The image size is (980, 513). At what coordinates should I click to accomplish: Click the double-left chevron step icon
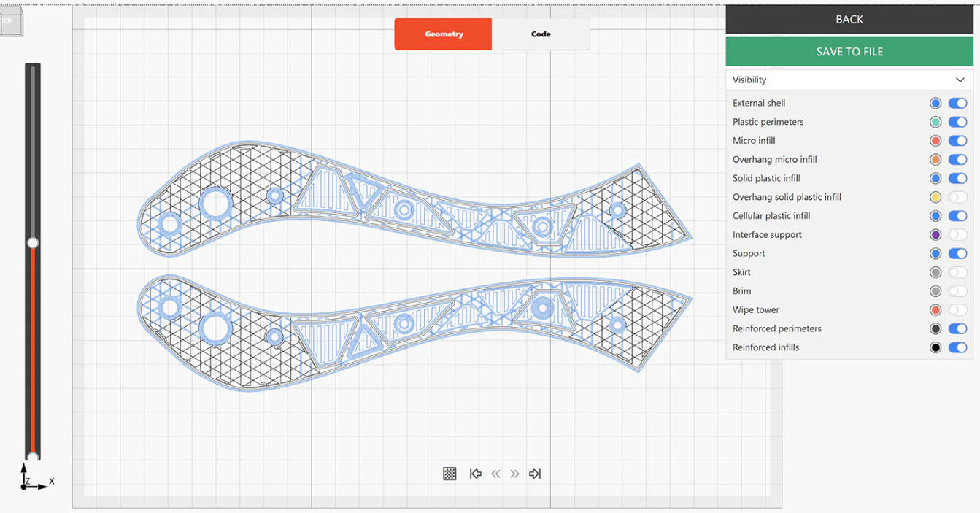495,474
